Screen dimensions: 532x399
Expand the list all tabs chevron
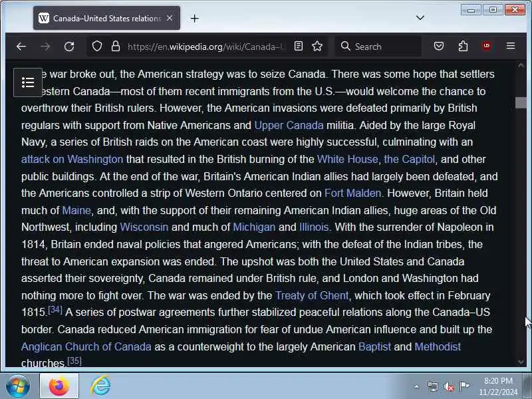point(420,18)
